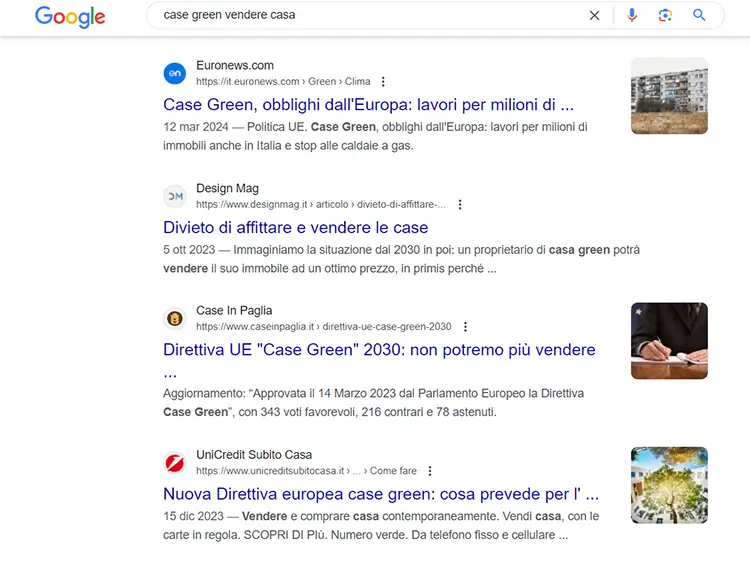Viewport: 750px width, 561px height.
Task: Open more options for Design Mag result
Action: [460, 205]
